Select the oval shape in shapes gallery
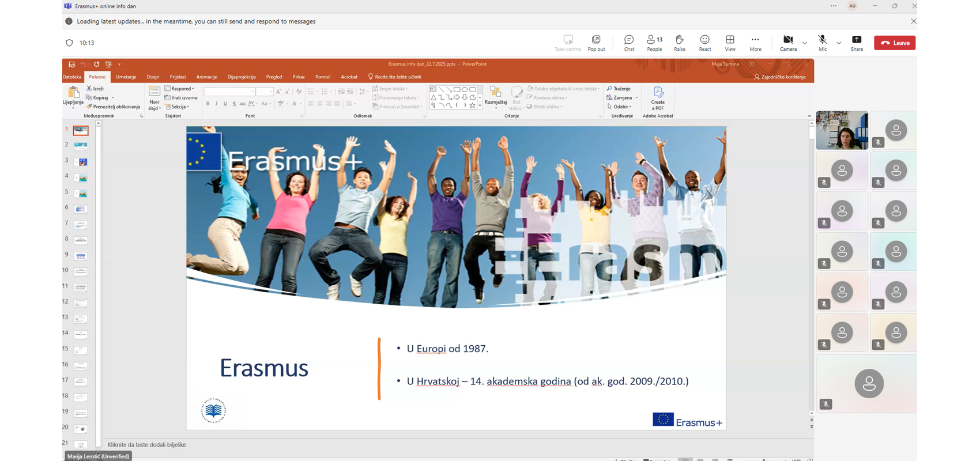This screenshot has height=461, width=980. pos(465,89)
